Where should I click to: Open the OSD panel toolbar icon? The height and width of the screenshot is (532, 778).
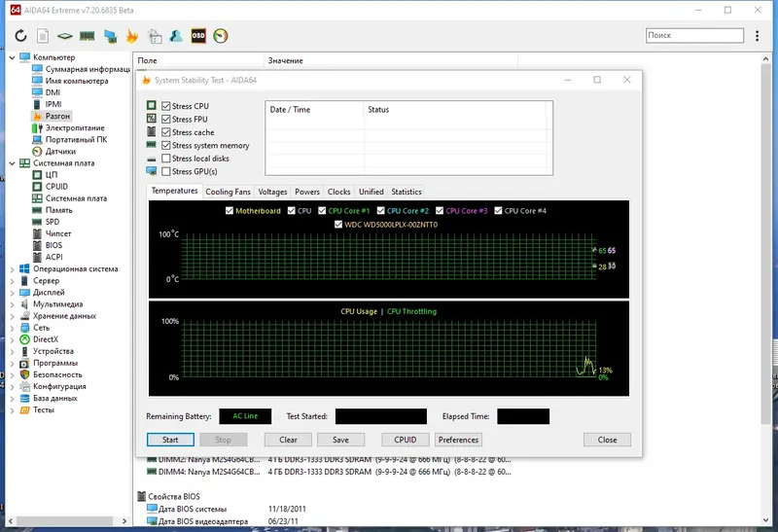click(x=198, y=36)
